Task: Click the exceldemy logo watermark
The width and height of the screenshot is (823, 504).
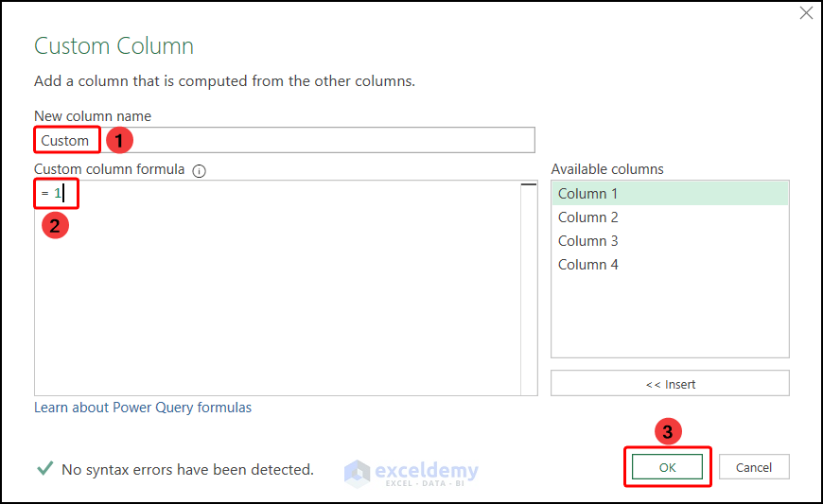Action: [411, 471]
